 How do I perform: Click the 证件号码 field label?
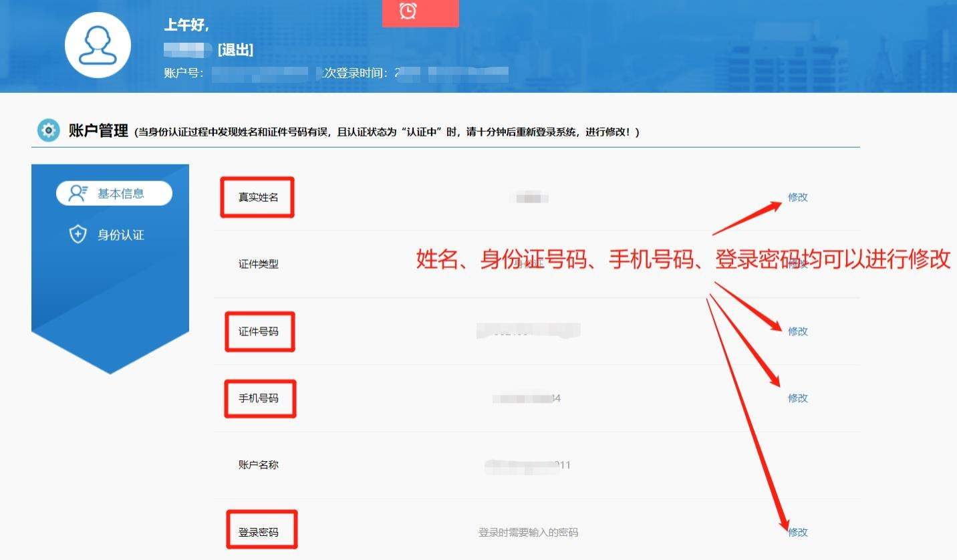[x=258, y=331]
